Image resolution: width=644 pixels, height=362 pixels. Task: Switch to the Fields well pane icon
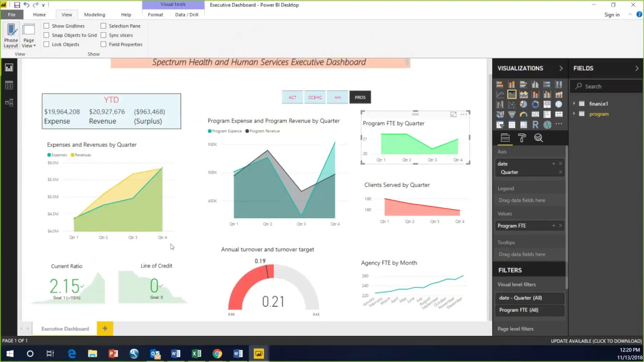click(505, 137)
